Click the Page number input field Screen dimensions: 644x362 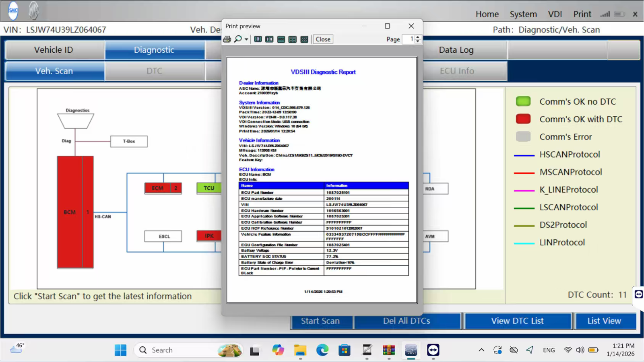tap(409, 39)
